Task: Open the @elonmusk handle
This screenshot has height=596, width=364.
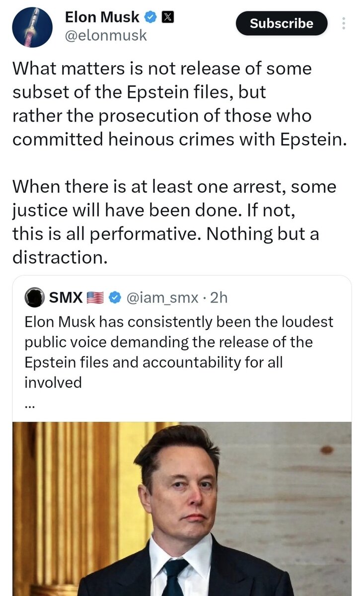Action: [106, 36]
